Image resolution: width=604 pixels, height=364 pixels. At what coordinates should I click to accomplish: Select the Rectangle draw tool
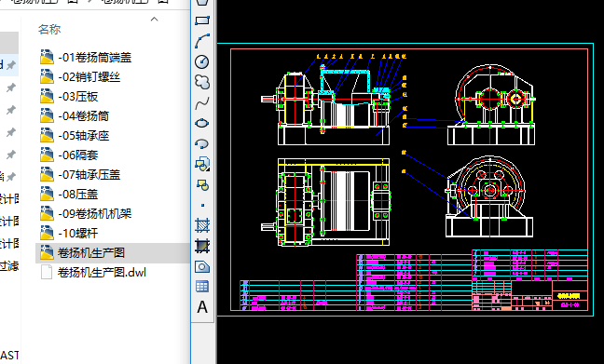202,20
